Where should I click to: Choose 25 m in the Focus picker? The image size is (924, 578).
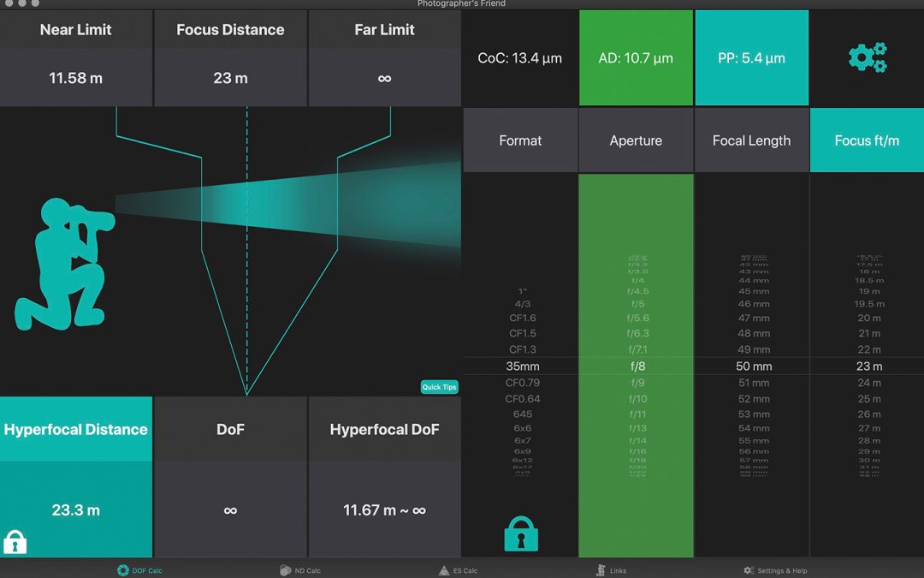tap(869, 398)
